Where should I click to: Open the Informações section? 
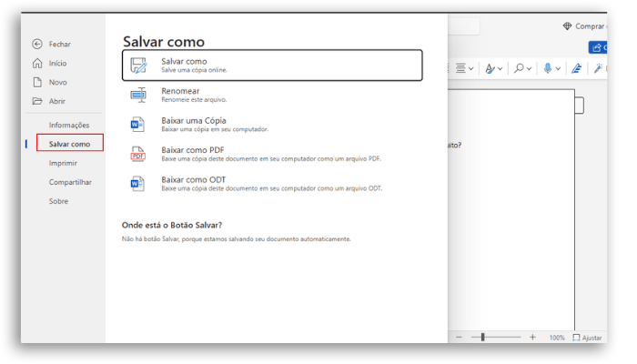pos(69,125)
